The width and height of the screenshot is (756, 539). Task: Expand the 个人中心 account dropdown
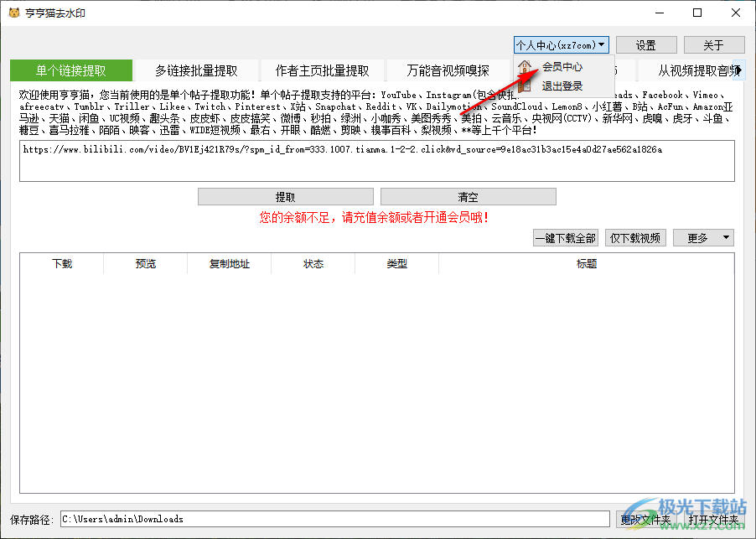click(x=561, y=45)
